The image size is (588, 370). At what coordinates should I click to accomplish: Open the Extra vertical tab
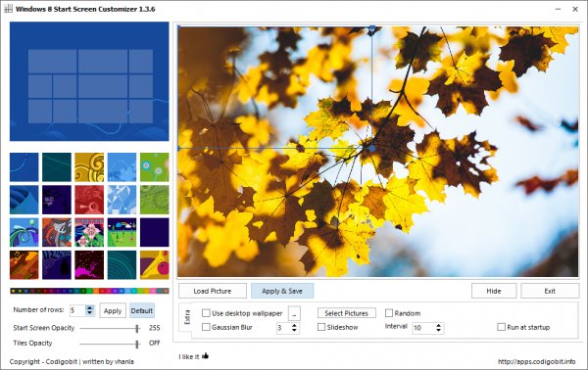click(x=187, y=317)
